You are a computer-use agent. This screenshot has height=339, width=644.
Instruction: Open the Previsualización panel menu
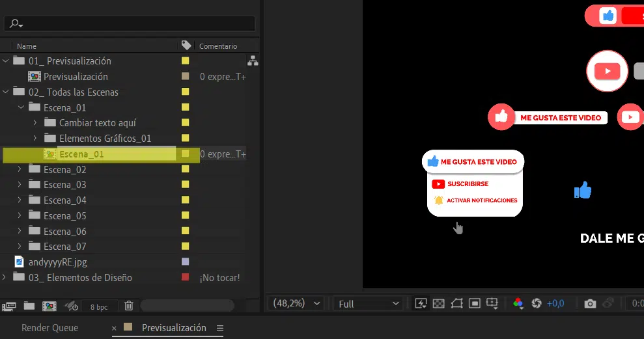(x=220, y=329)
